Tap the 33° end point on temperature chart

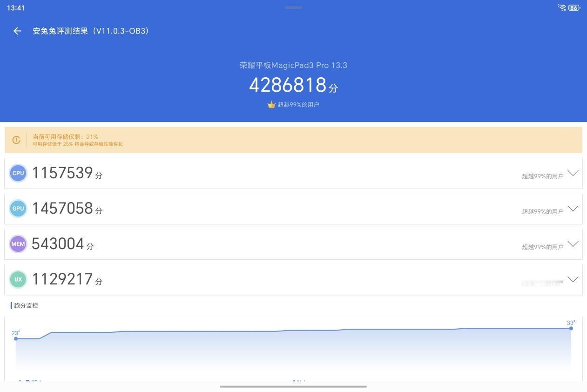coord(571,328)
